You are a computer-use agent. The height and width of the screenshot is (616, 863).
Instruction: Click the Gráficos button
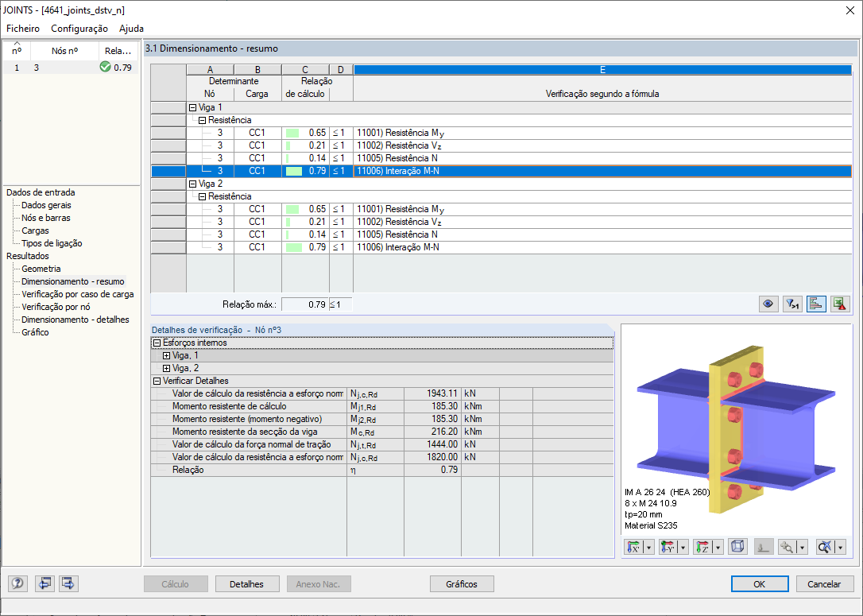click(462, 584)
